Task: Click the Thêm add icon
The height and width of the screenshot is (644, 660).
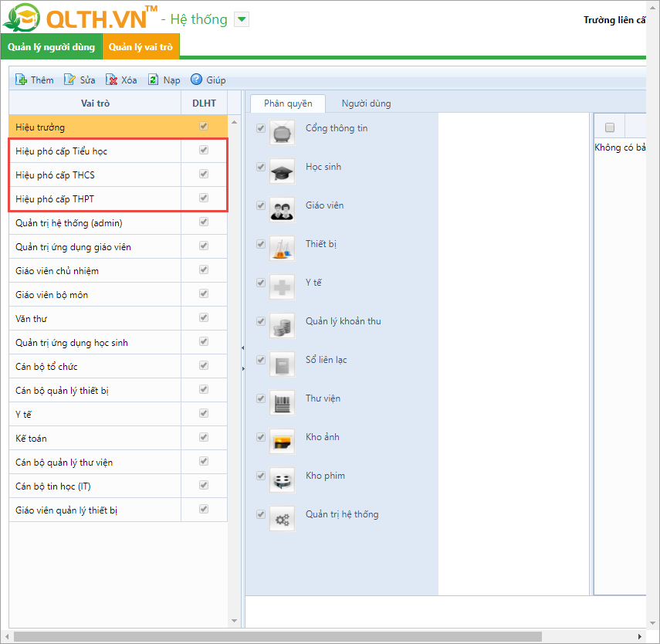Action: pos(21,80)
